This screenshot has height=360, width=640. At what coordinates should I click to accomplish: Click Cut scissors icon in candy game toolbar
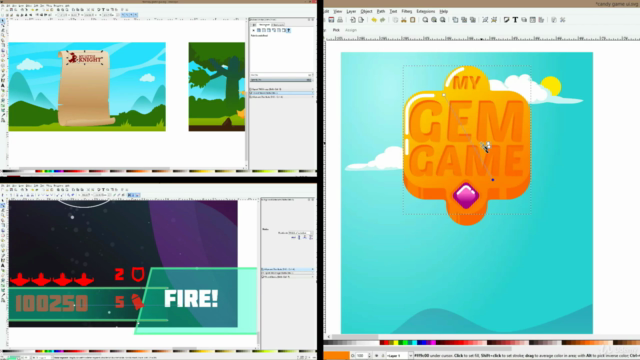(404, 20)
